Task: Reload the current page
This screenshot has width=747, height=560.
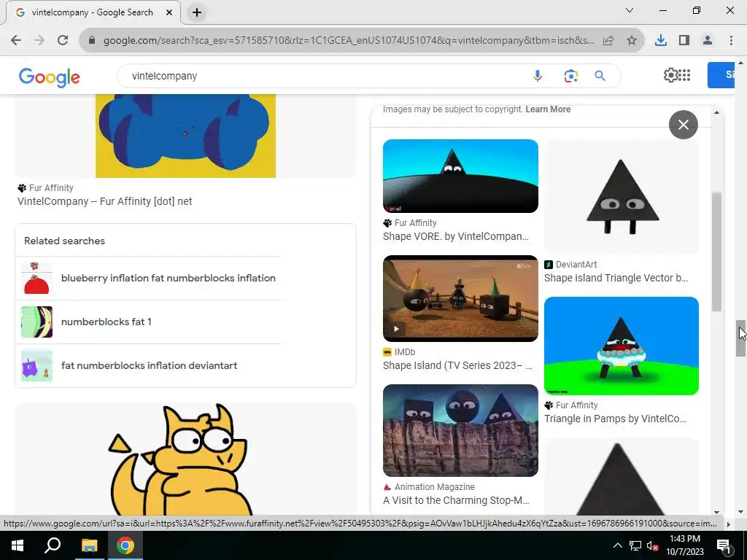Action: click(x=63, y=41)
